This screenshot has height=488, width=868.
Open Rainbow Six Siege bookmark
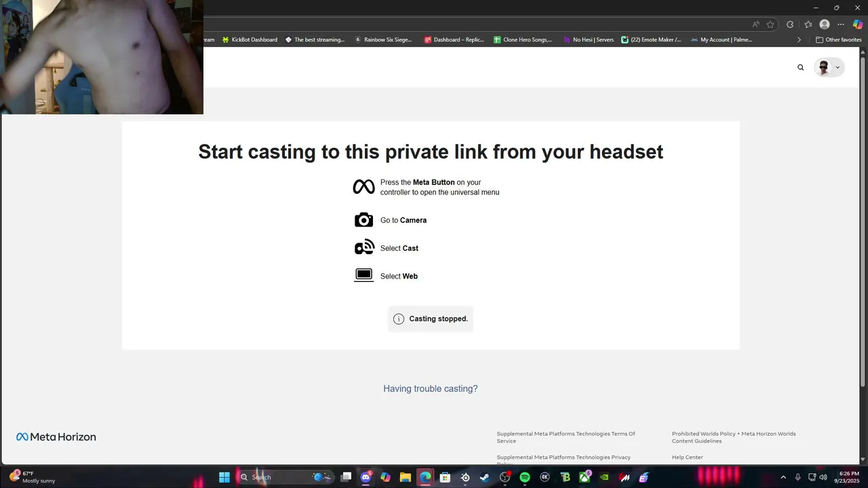click(x=383, y=39)
